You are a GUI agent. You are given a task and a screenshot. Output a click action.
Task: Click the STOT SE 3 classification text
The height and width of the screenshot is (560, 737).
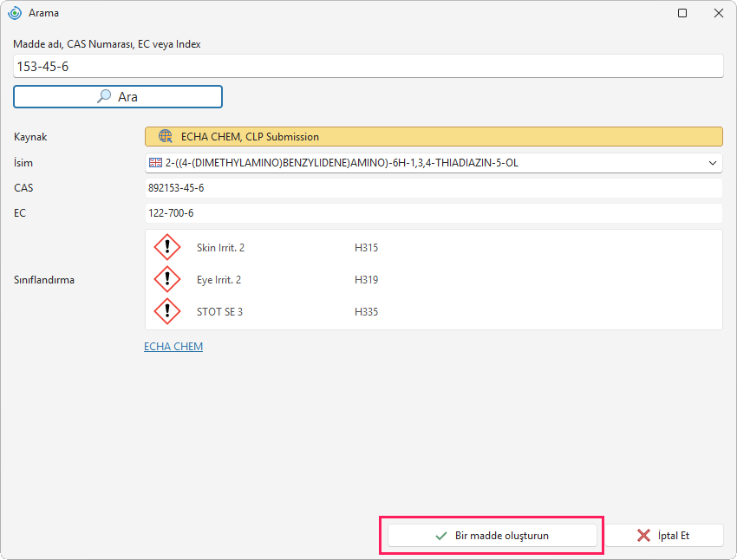(x=219, y=311)
